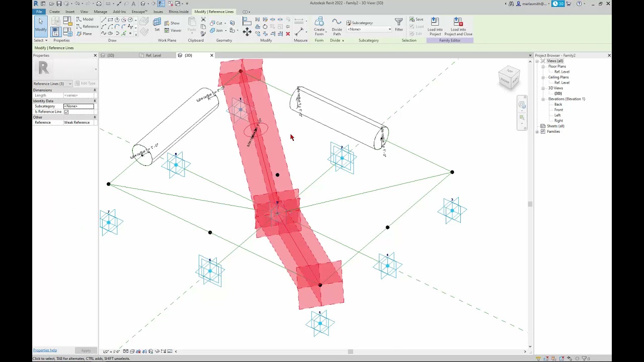
Task: Open the Reference Lines (3) type selector dropdown
Action: pyautogui.click(x=53, y=83)
